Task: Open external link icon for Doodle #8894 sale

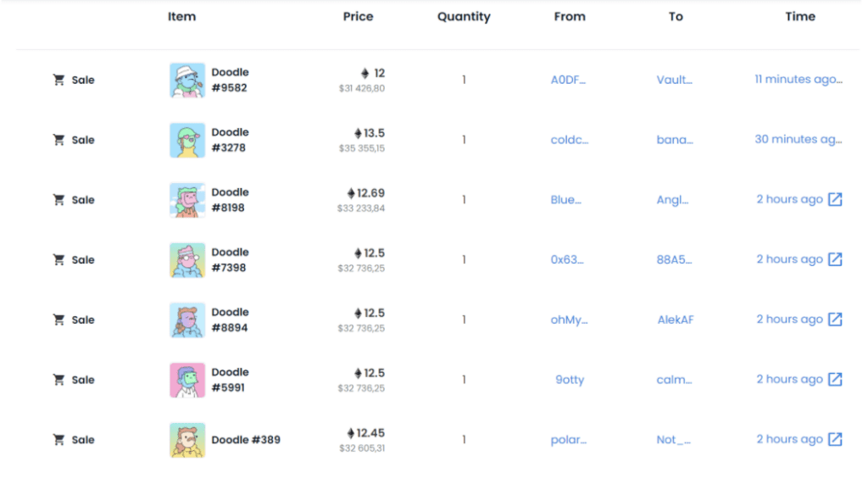Action: (x=835, y=320)
